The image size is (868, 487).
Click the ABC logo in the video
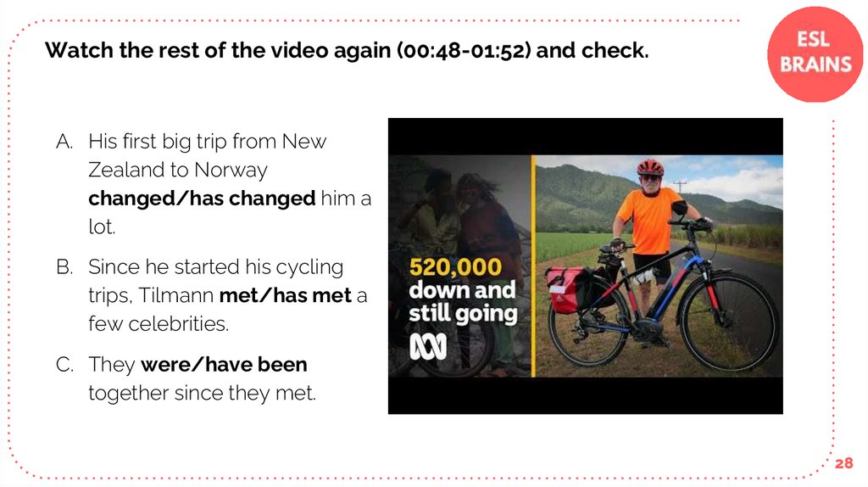point(429,348)
